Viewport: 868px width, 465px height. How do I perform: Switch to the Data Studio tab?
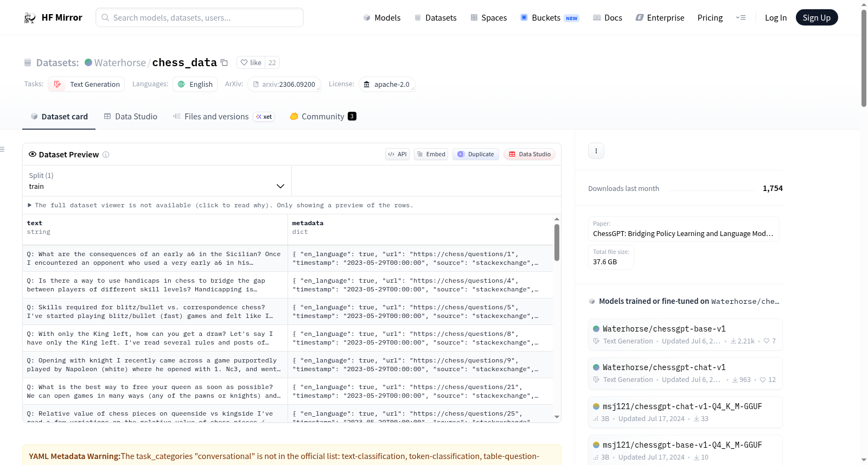[131, 116]
